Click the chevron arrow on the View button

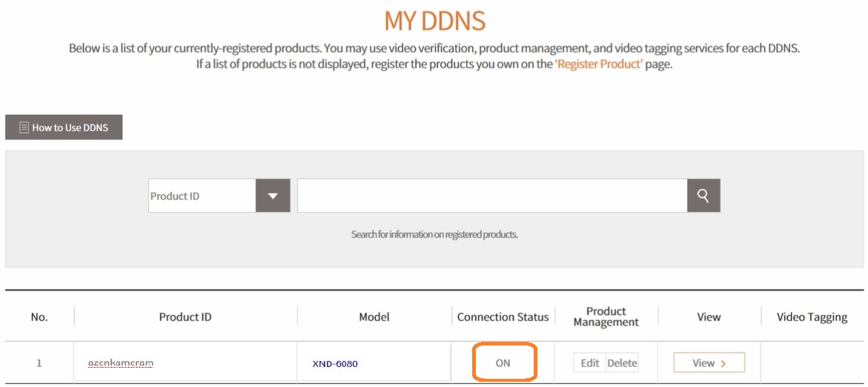pos(723,364)
